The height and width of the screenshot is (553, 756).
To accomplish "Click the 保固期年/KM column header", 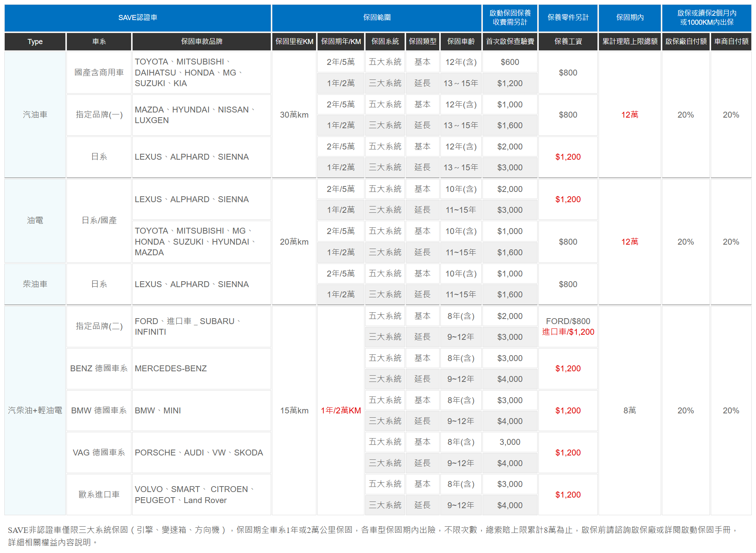I will coord(341,42).
